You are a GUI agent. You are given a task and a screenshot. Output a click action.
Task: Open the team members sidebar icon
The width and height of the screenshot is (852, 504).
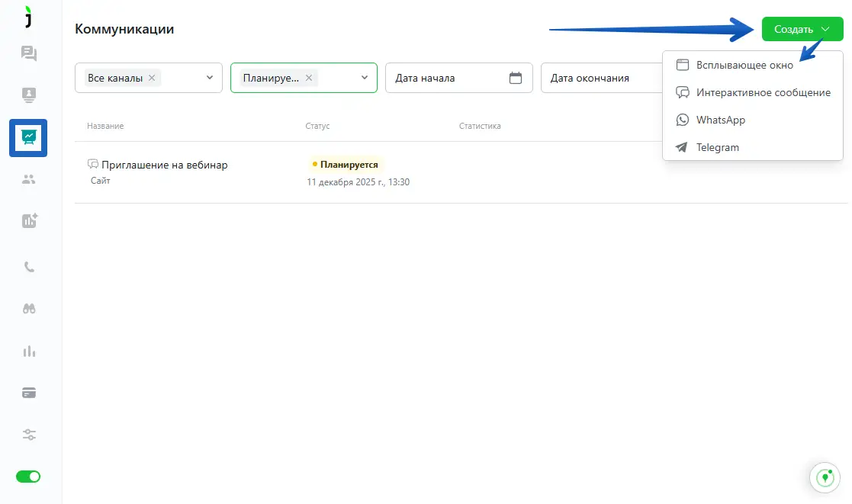click(x=29, y=180)
